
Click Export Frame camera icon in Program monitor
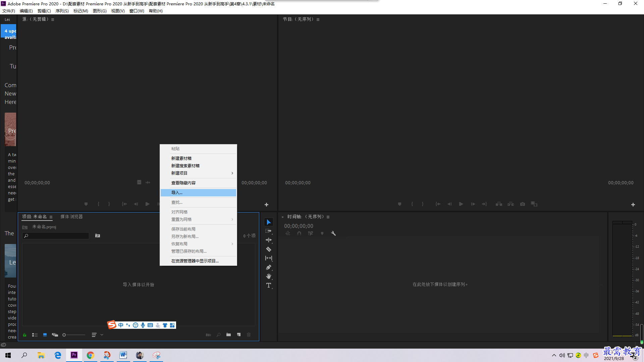(523, 204)
